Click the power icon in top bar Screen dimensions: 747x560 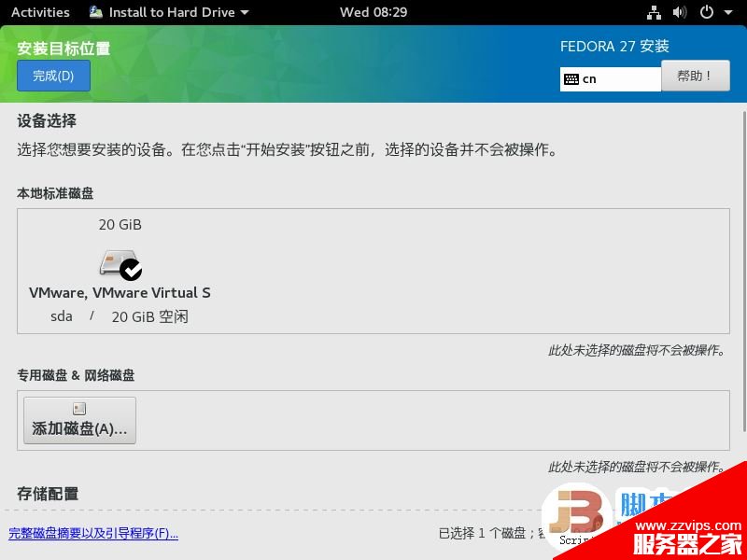(x=707, y=12)
